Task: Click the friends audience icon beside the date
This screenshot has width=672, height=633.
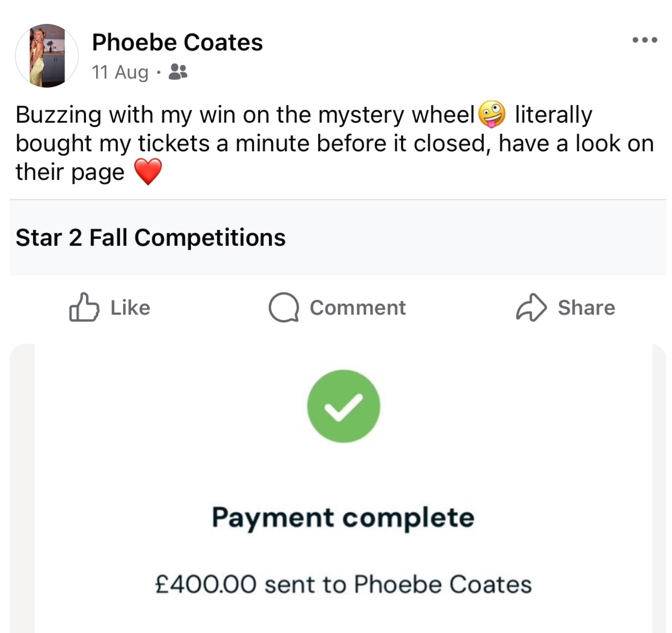Action: coord(178,72)
